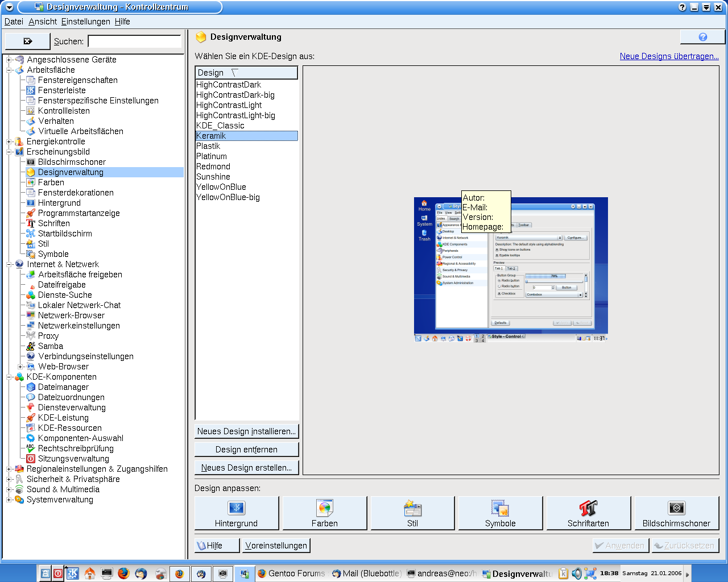Open Virtuelle Arbeitsflächen module

coord(80,131)
